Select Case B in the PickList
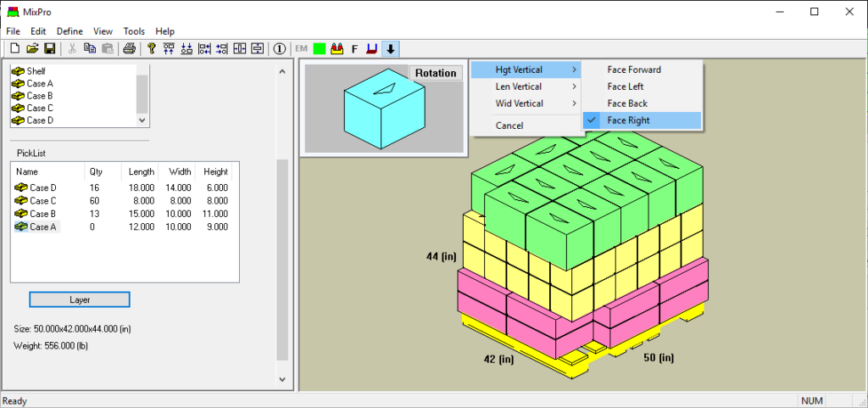The image size is (868, 408). [42, 214]
